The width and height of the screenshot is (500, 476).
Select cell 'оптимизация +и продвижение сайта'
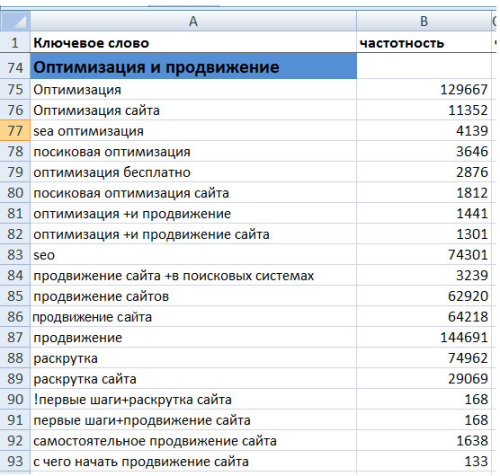click(x=193, y=234)
